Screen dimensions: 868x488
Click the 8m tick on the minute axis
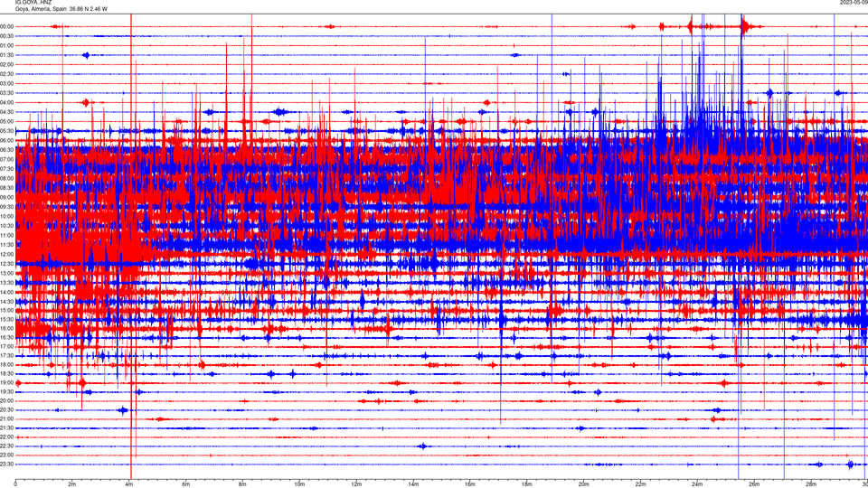242,484
